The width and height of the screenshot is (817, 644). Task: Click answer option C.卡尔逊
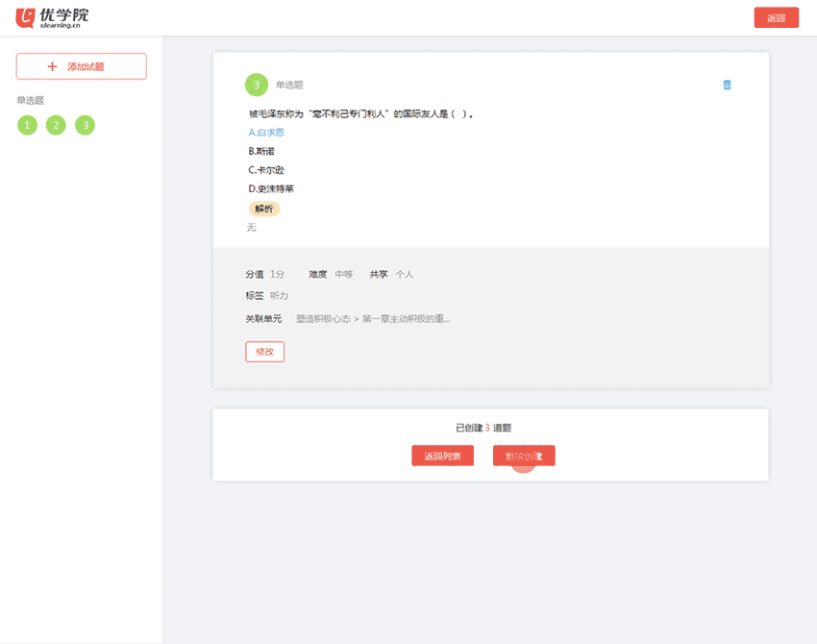point(265,170)
